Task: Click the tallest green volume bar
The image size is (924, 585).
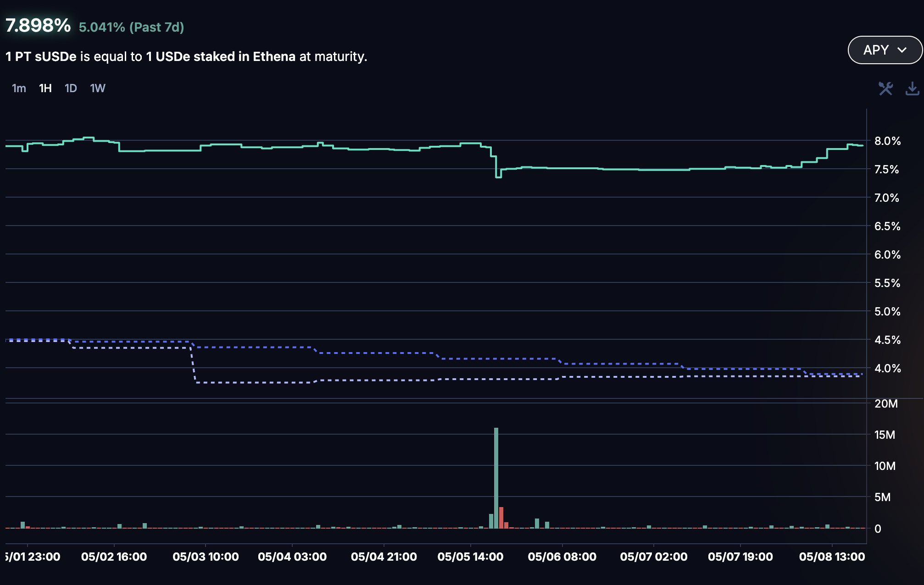Action: coord(496,477)
